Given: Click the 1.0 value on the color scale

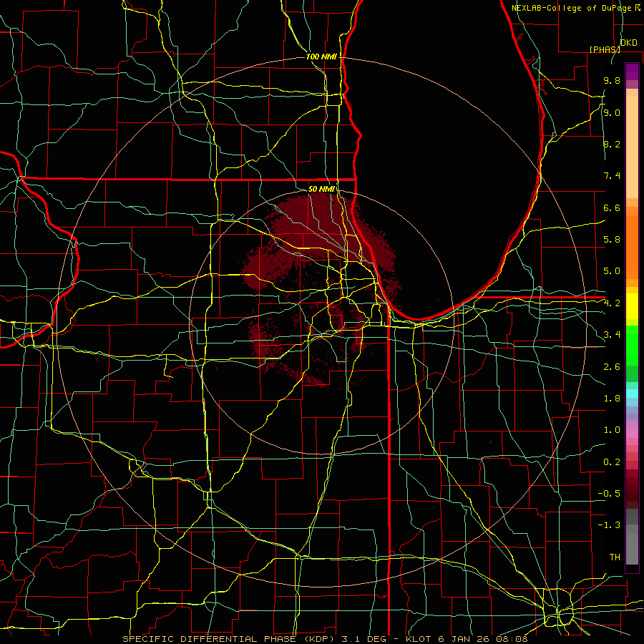Looking at the screenshot, I should (612, 430).
